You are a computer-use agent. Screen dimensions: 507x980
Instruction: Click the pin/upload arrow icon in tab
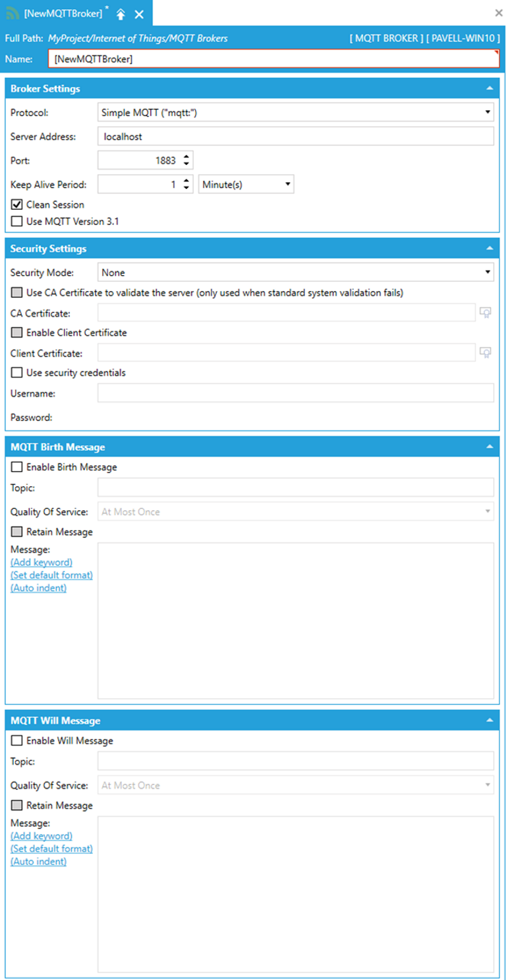pyautogui.click(x=121, y=14)
